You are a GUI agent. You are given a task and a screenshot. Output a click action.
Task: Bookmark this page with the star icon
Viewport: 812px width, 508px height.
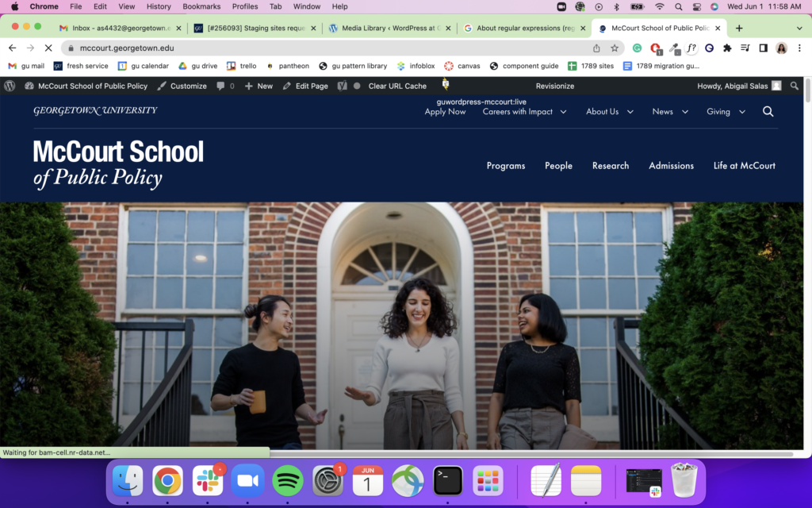coord(615,48)
